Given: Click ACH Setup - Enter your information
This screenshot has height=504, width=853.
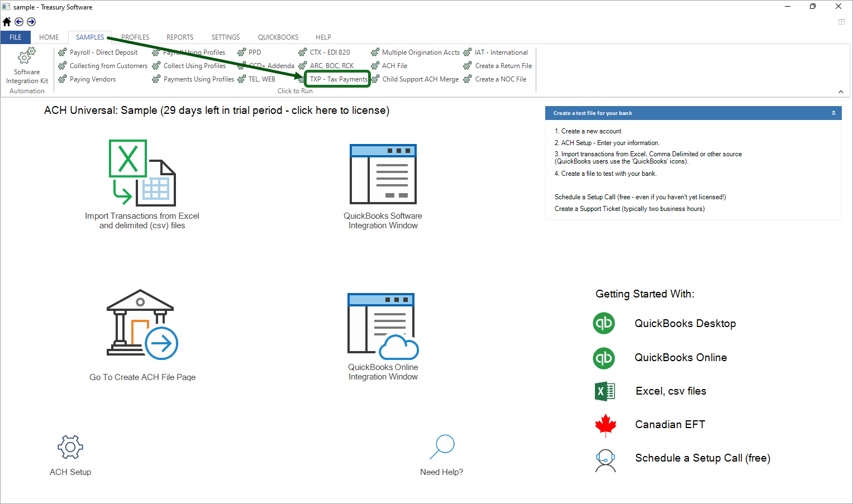Looking at the screenshot, I should pos(607,143).
